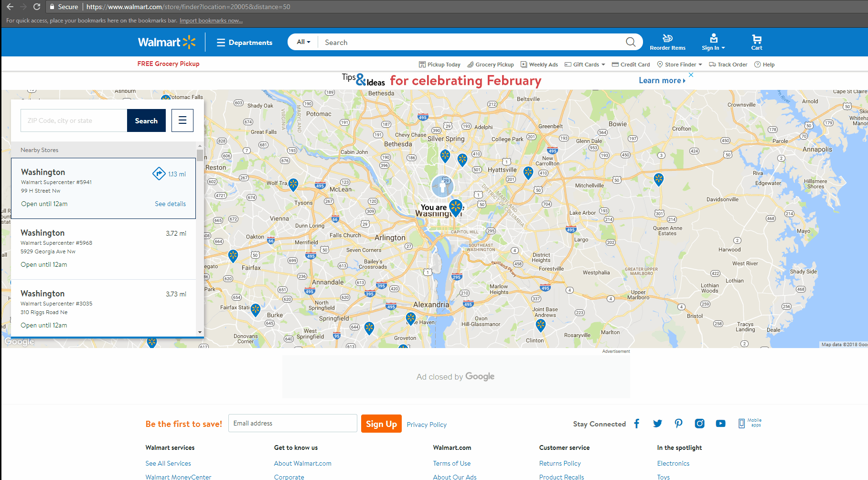Click the store finder Search button

click(146, 120)
